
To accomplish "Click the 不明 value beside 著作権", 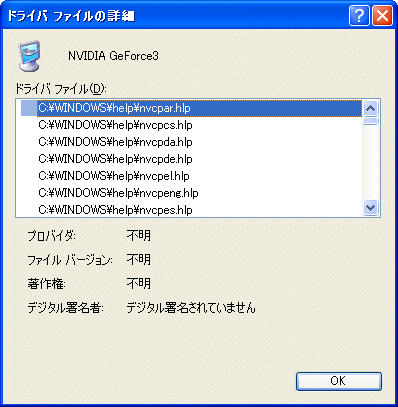I will pyautogui.click(x=139, y=284).
